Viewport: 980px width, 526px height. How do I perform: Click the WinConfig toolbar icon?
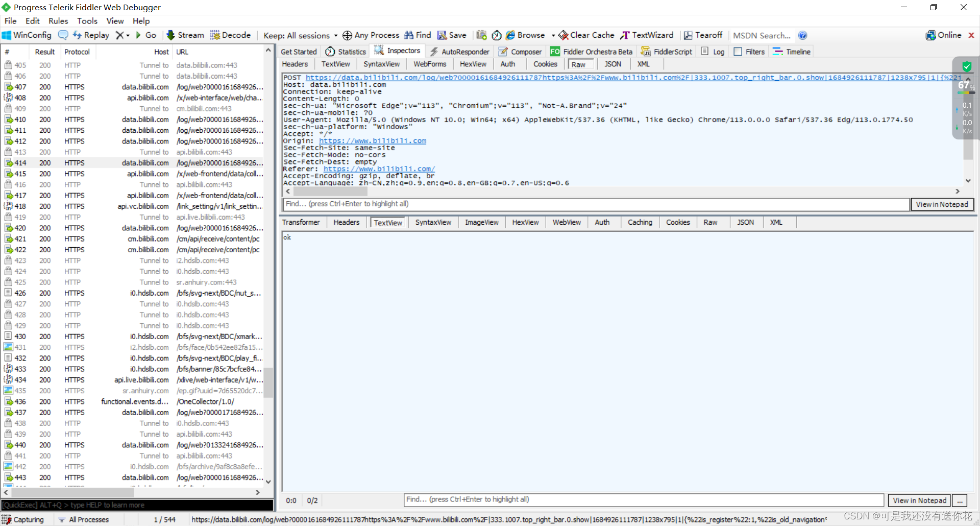click(x=26, y=35)
